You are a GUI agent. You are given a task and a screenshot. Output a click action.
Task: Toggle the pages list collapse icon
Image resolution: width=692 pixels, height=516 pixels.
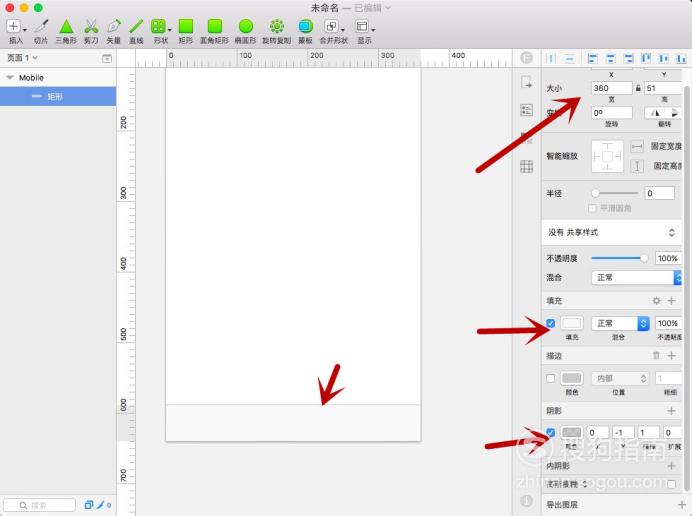point(107,58)
